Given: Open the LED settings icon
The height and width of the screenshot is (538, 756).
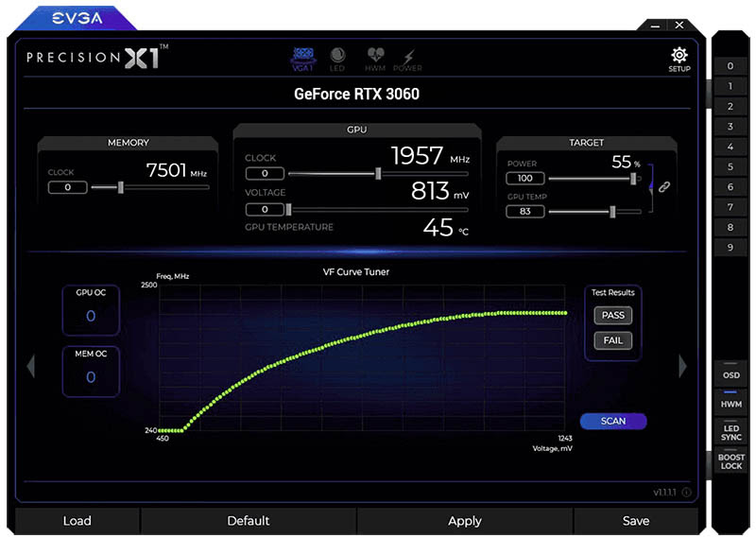Looking at the screenshot, I should (337, 60).
